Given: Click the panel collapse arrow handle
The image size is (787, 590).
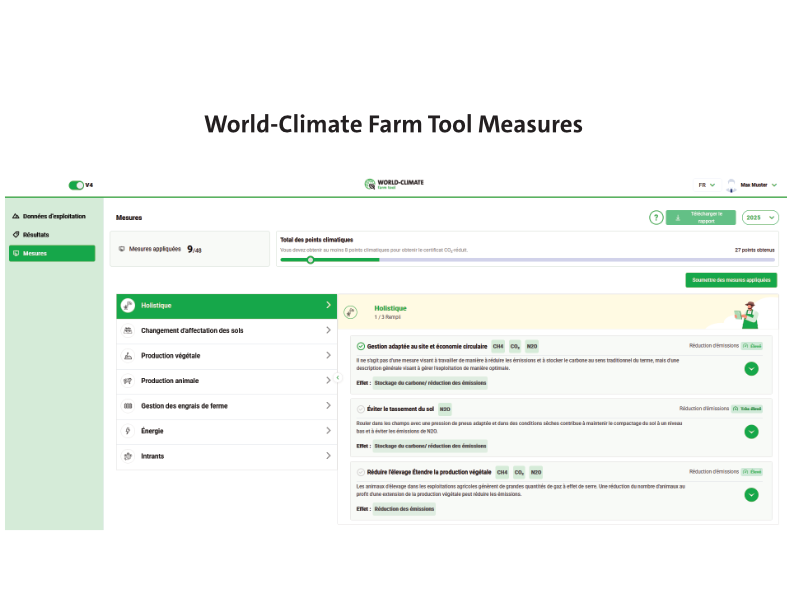Looking at the screenshot, I should (338, 377).
